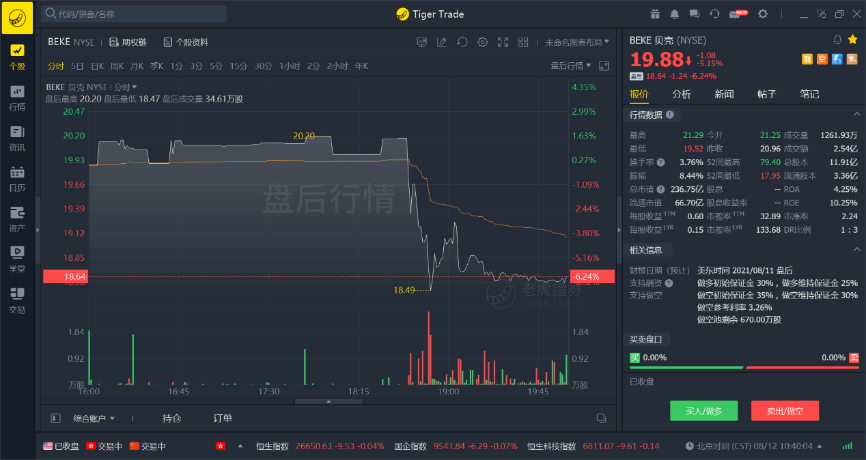Switch chart to 5日 period

77,66
